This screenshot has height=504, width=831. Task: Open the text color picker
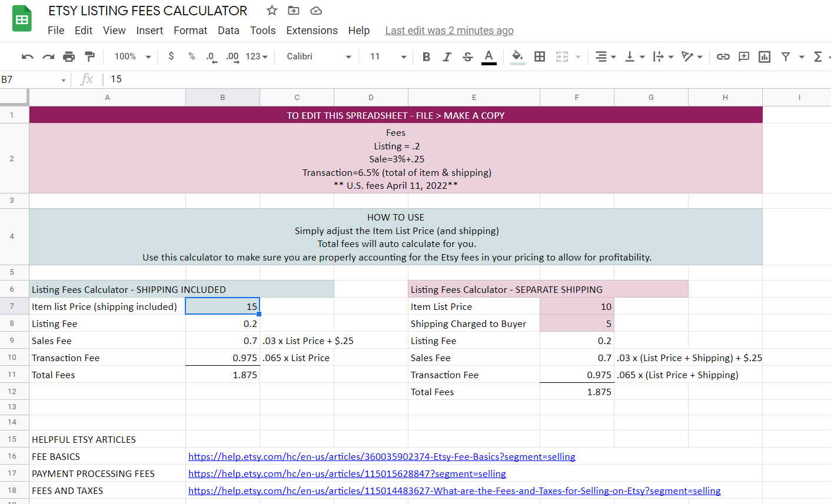click(x=488, y=56)
